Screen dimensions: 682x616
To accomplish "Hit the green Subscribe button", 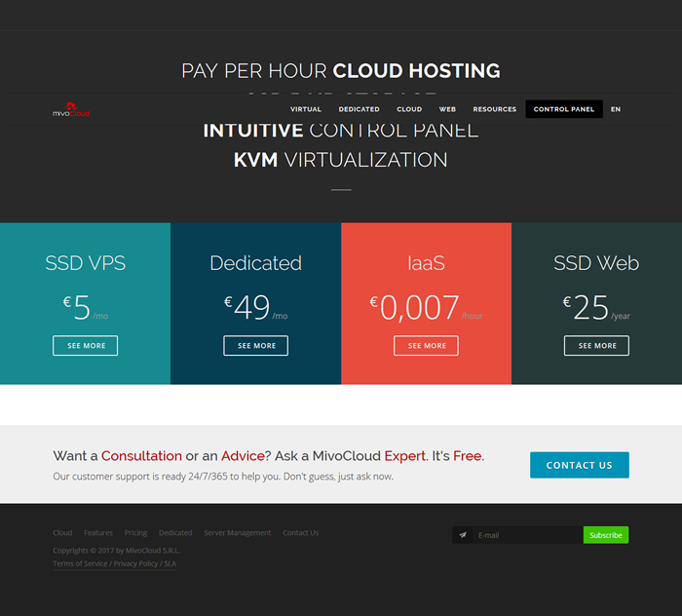I will pyautogui.click(x=605, y=535).
